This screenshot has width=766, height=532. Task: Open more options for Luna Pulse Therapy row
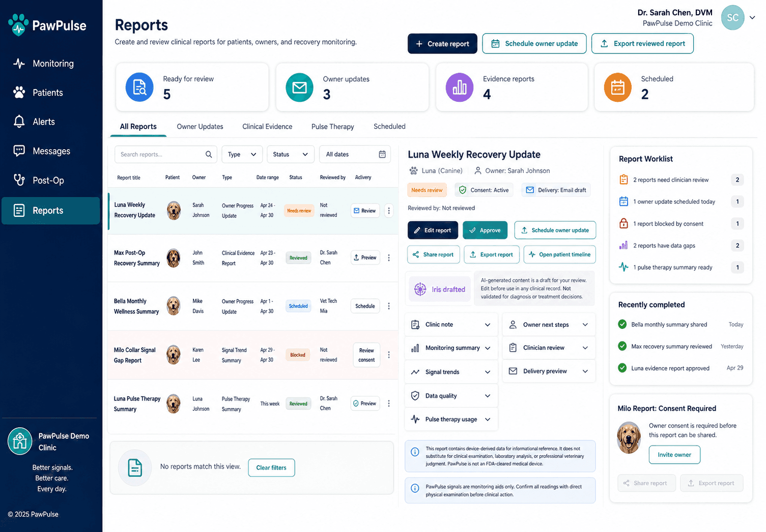389,404
